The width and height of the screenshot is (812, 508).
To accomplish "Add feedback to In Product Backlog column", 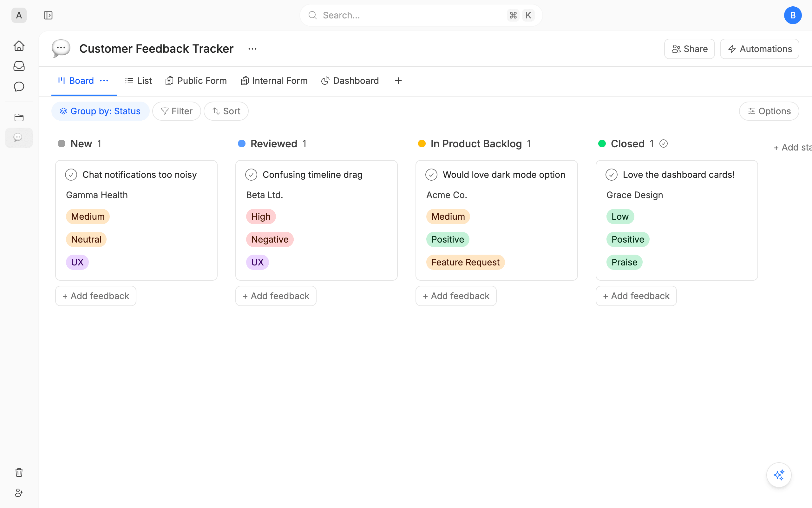I will point(456,296).
